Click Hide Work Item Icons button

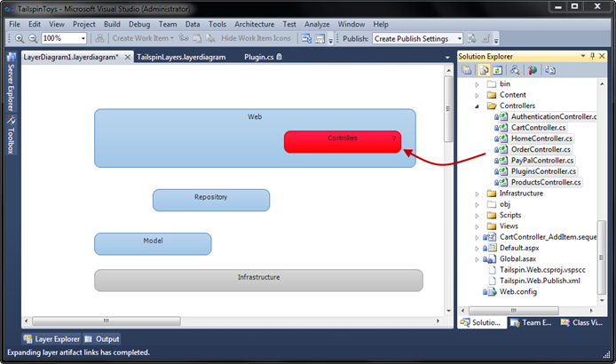(256, 38)
